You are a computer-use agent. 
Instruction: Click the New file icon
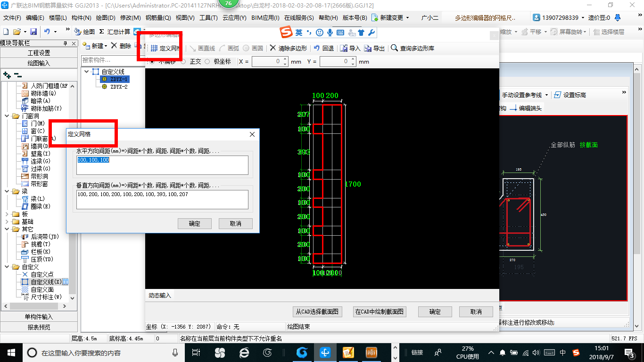(x=6, y=32)
